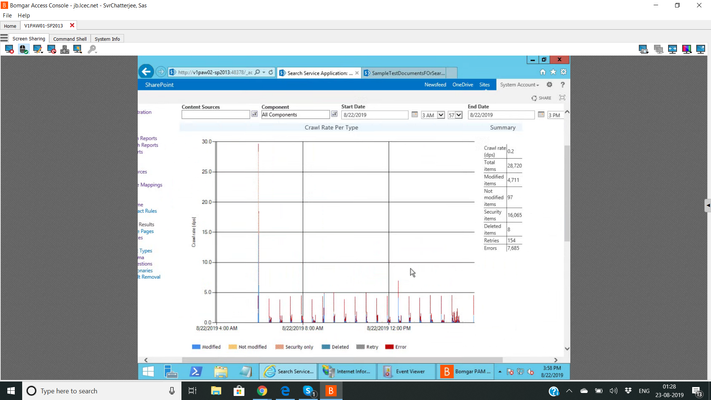Click the Security only legend swatch
The height and width of the screenshot is (400, 711).
(279, 347)
